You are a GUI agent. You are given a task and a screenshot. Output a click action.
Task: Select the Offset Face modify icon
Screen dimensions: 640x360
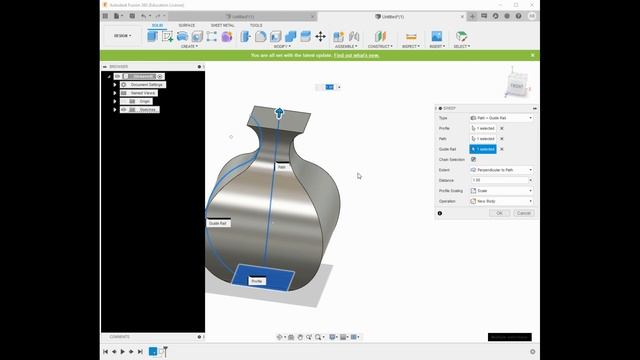click(305, 36)
